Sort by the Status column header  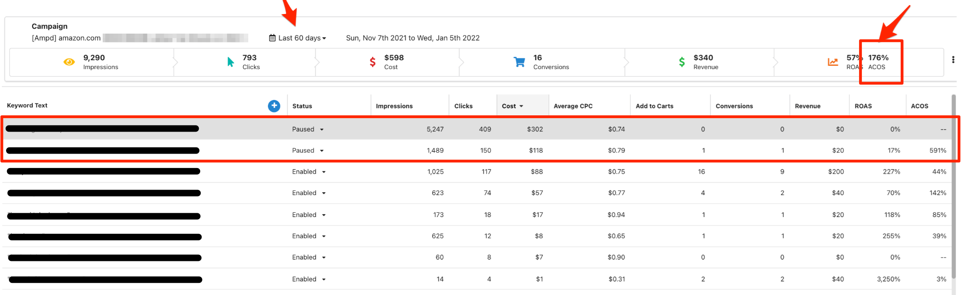(x=302, y=106)
